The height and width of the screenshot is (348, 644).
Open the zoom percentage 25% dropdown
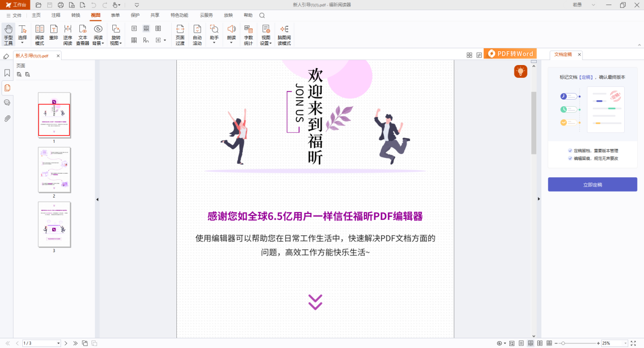pos(624,343)
